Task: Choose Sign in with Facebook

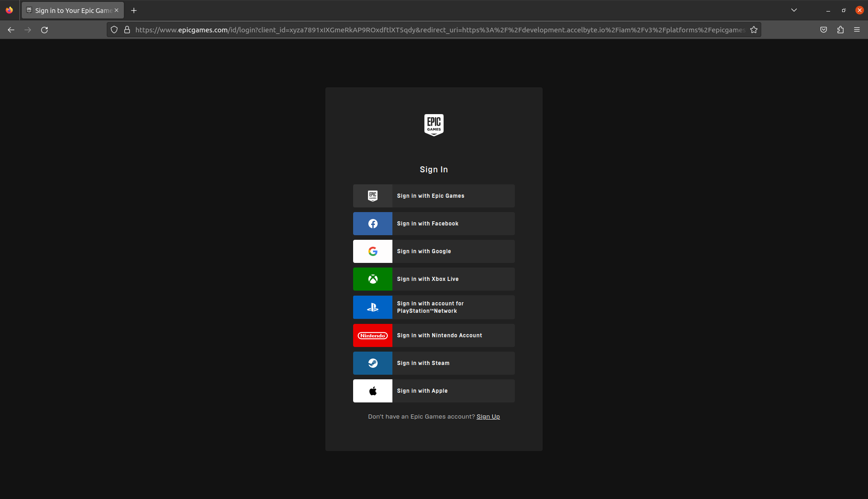Action: pyautogui.click(x=434, y=224)
